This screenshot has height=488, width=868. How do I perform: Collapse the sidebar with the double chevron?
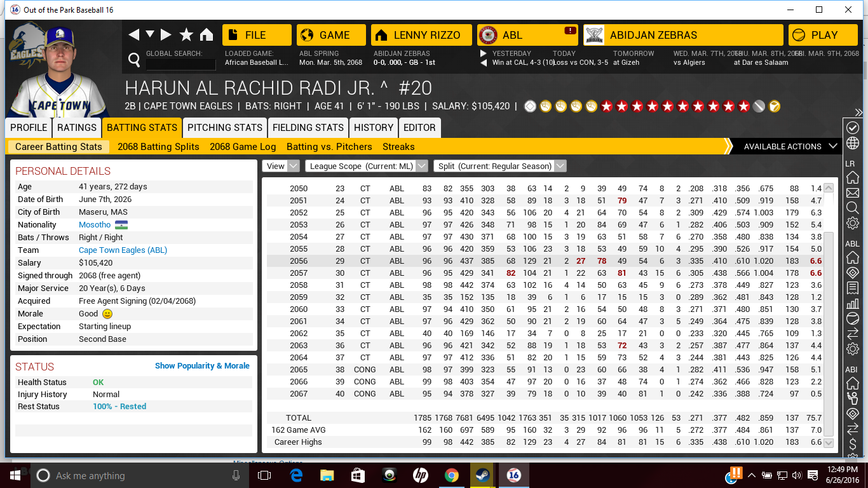click(858, 112)
